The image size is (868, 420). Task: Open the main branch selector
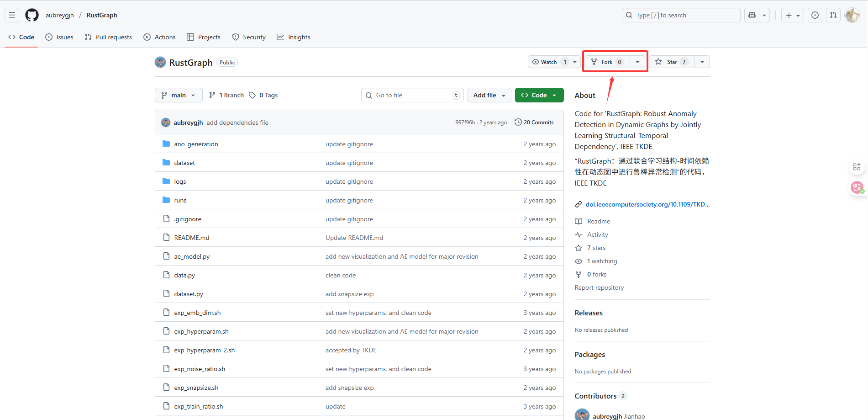[179, 95]
